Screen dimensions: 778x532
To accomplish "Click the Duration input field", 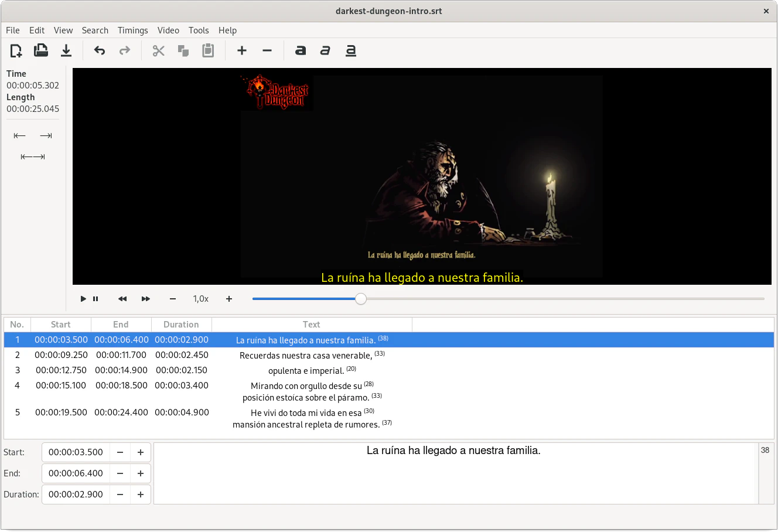I will (76, 494).
